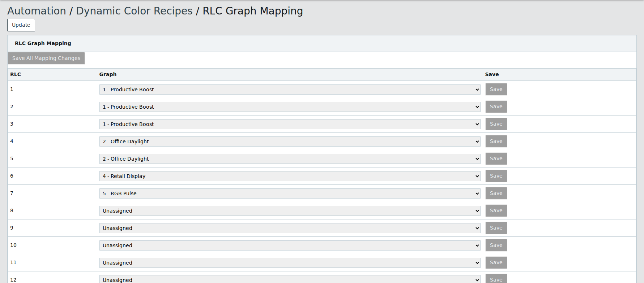644x283 pixels.
Task: Save mapping for RLC 3
Action: tap(496, 124)
